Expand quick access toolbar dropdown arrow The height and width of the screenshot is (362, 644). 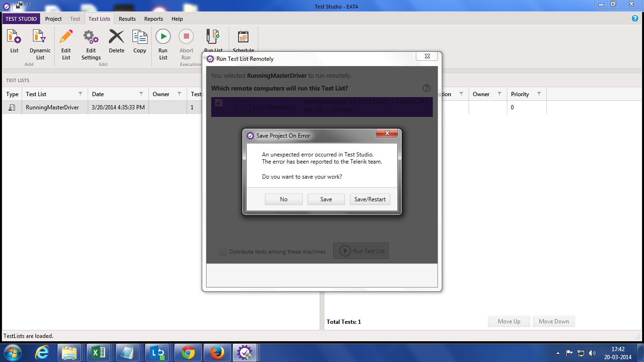tap(28, 4)
